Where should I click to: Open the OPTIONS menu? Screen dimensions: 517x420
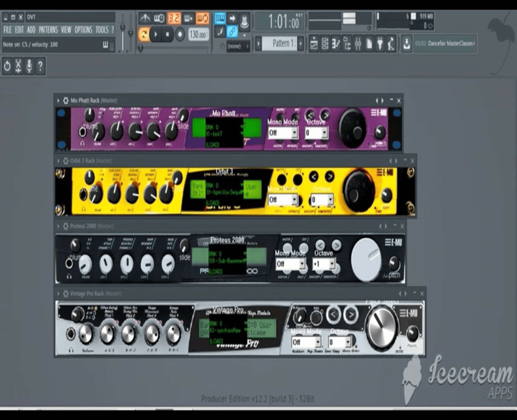tap(83, 30)
